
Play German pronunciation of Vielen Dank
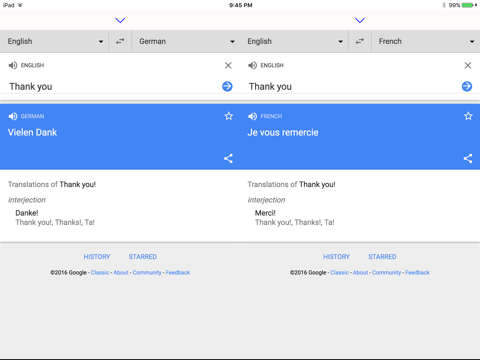tap(13, 116)
